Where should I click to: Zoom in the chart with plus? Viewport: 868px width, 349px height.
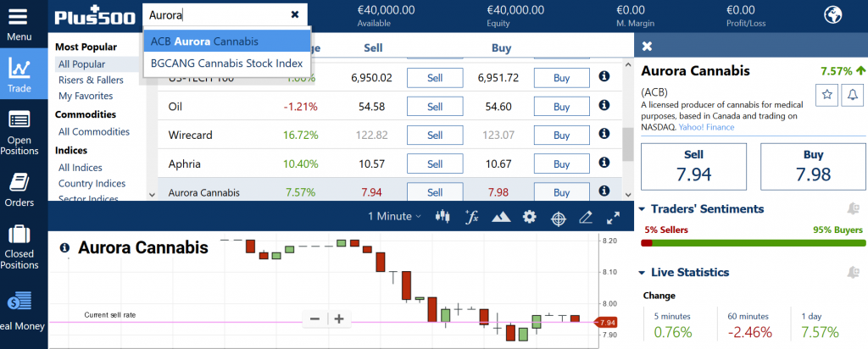(x=339, y=319)
